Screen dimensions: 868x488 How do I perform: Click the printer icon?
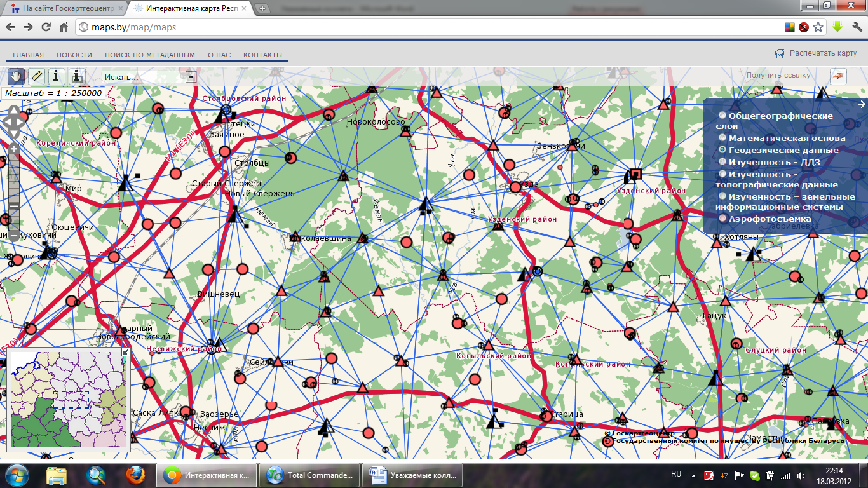point(780,54)
